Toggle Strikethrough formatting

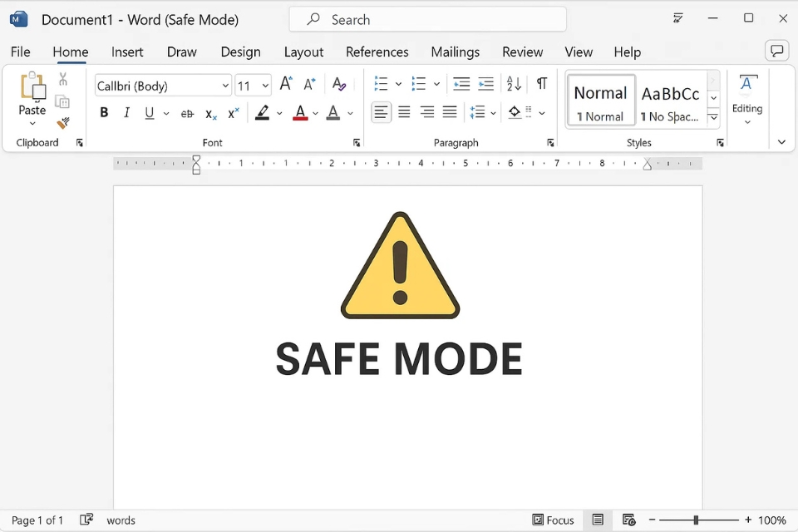point(187,113)
